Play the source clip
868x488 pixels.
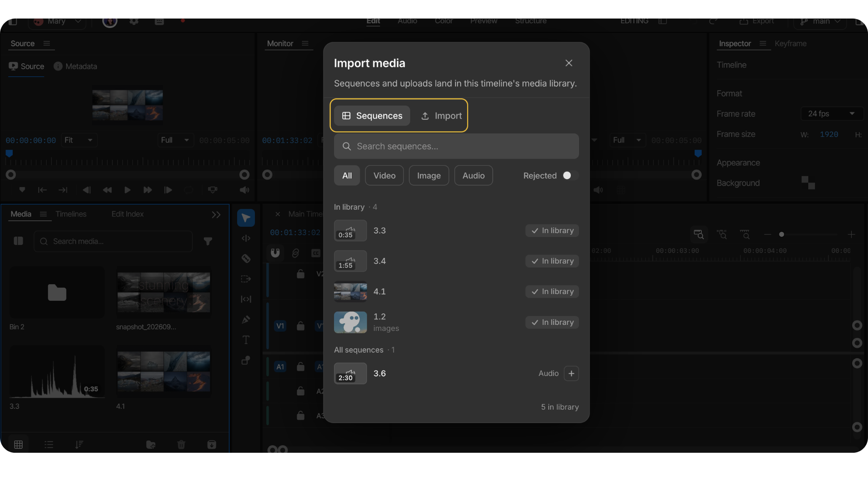127,190
